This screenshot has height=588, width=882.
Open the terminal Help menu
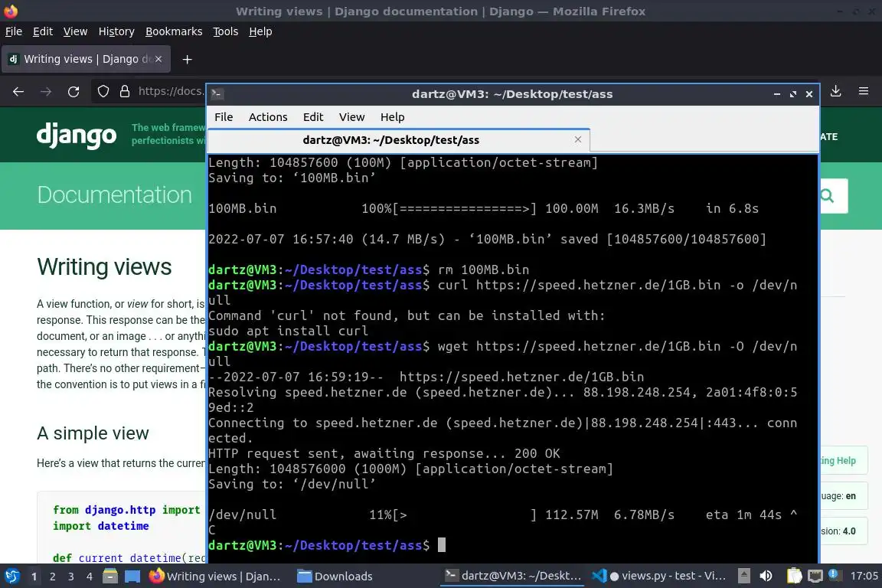coord(392,117)
